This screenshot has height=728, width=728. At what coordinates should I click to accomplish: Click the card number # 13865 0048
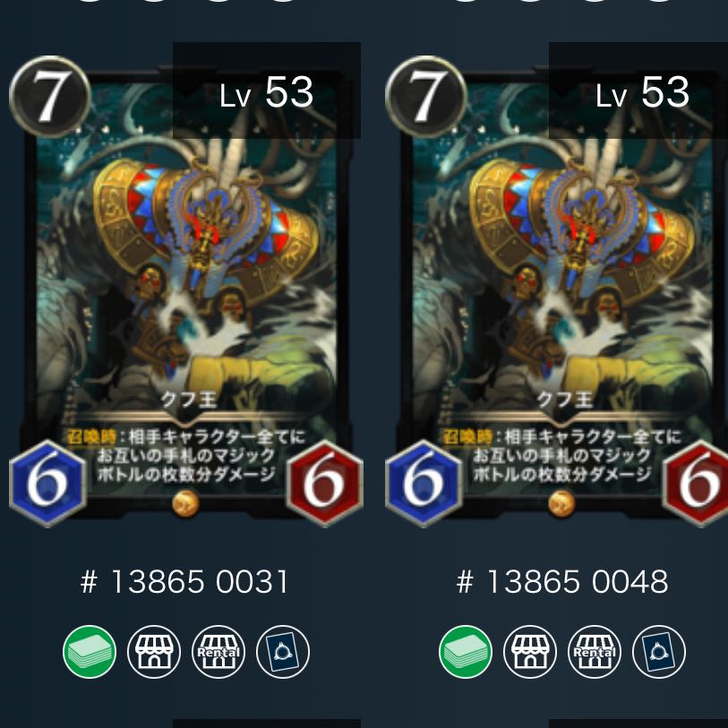click(562, 581)
